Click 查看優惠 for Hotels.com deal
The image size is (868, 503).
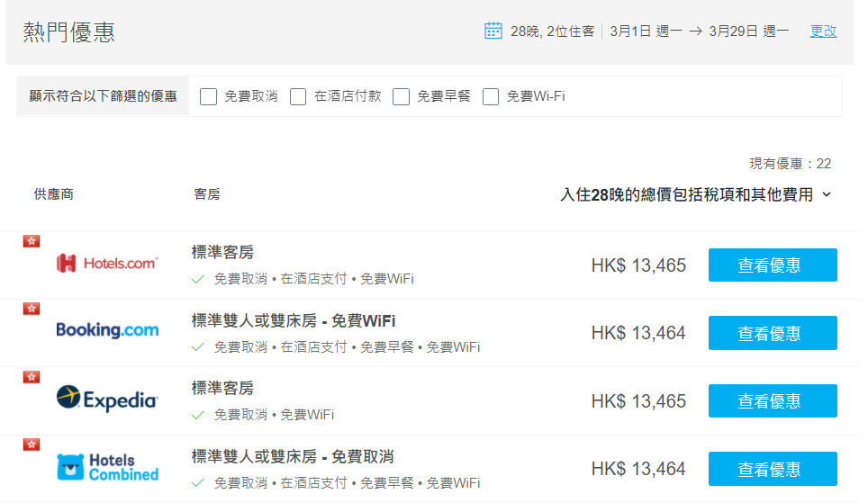click(x=773, y=265)
